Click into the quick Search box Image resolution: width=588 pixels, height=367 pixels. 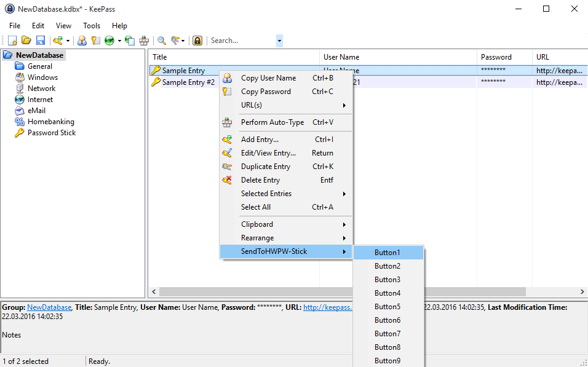click(242, 41)
